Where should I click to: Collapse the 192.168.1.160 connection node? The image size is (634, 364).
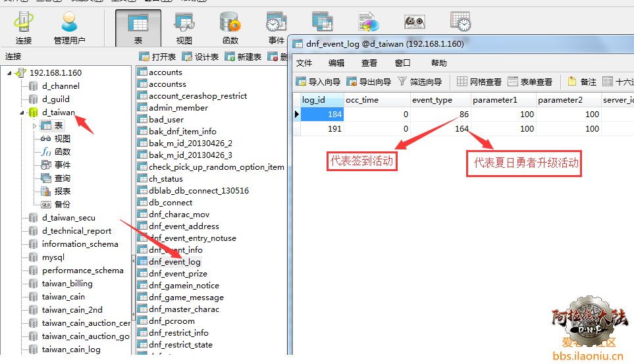pyautogui.click(x=9, y=73)
